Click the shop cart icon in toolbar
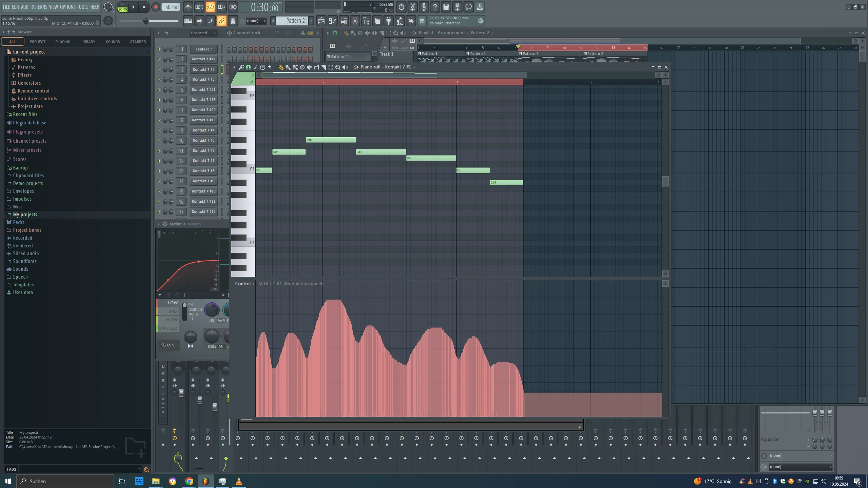868x488 pixels. 422,21
